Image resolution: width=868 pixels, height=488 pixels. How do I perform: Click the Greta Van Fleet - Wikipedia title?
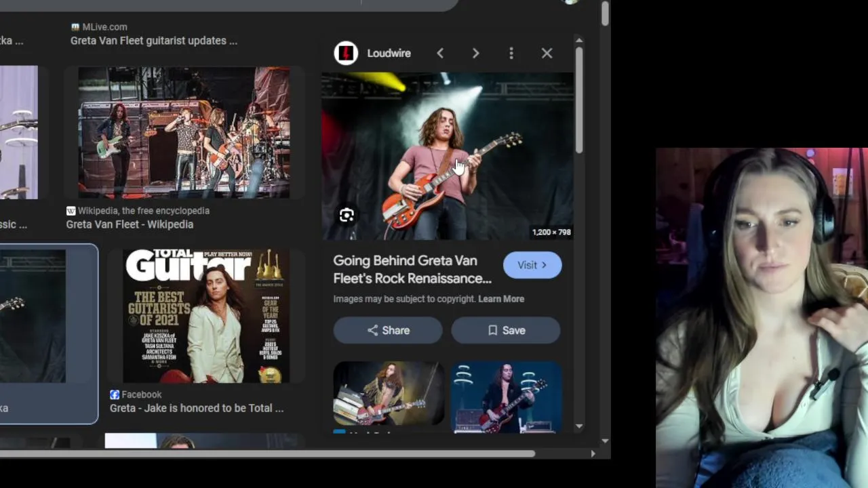(x=130, y=224)
